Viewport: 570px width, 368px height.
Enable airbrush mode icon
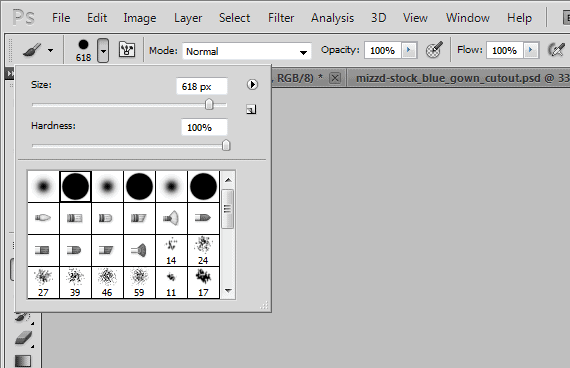pyautogui.click(x=556, y=49)
